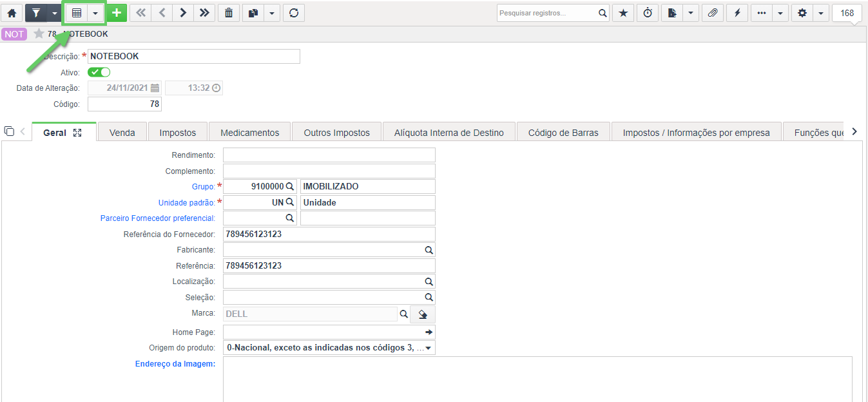Go to the home screen icon
This screenshot has height=402, width=868.
(12, 13)
